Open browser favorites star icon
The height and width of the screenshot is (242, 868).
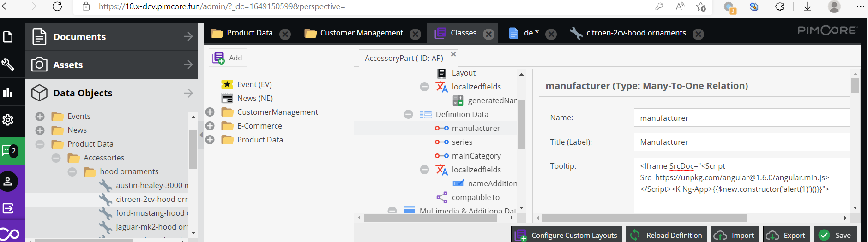[701, 6]
